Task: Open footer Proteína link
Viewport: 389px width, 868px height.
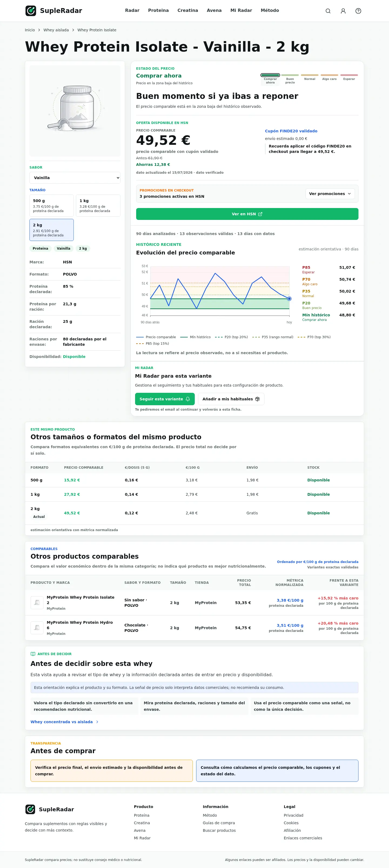Action: pyautogui.click(x=142, y=815)
